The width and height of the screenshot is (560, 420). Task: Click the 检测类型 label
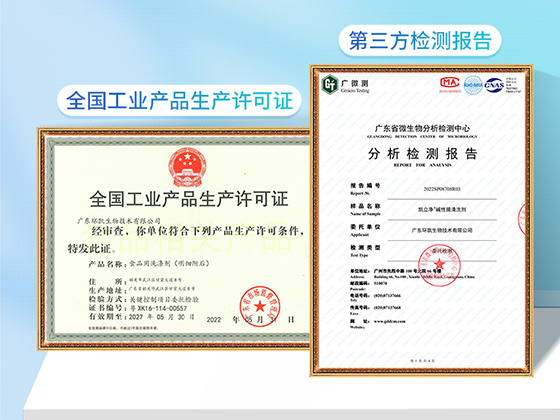(365, 248)
